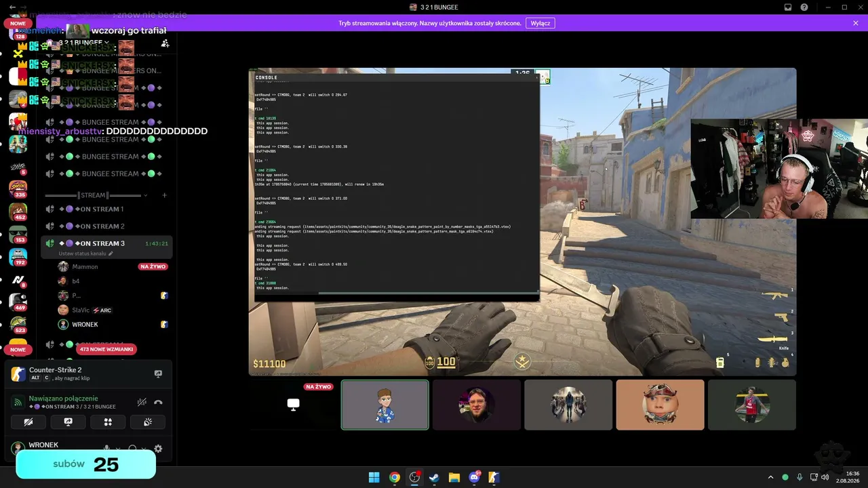The width and height of the screenshot is (868, 488).
Task: Open server icon with 523 badge
Action: 18,325
